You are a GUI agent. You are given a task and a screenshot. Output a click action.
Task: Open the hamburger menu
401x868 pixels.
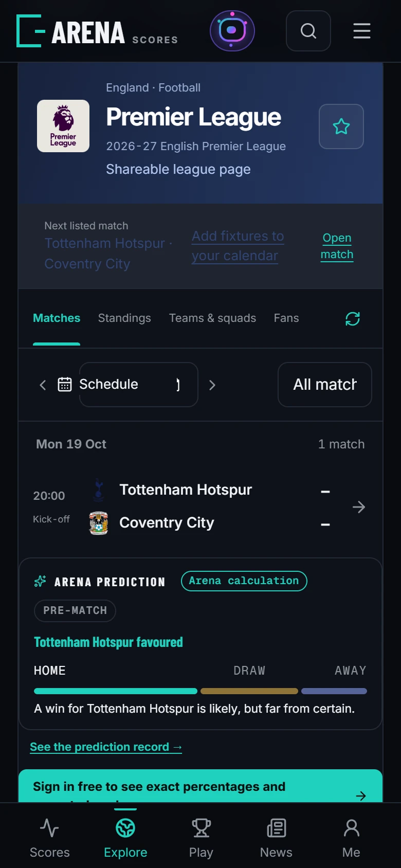coord(362,31)
